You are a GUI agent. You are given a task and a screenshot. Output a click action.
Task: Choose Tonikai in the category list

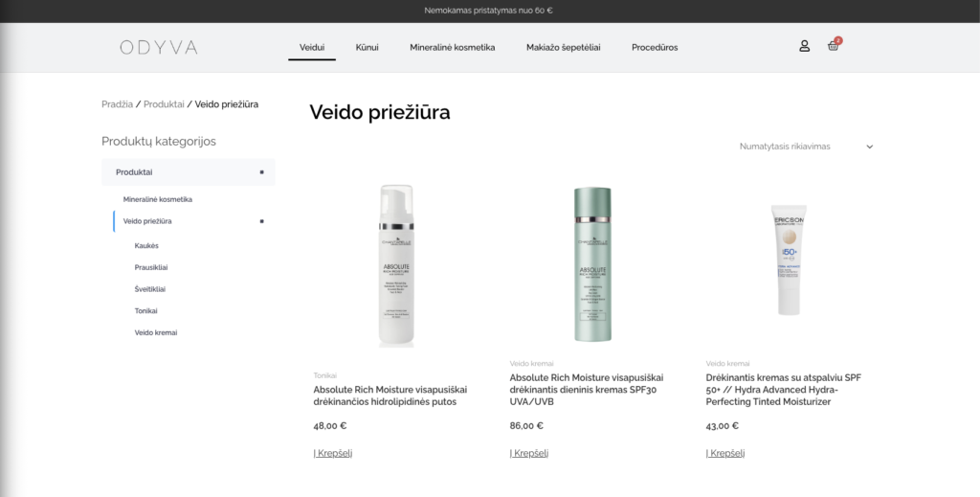coord(145,310)
